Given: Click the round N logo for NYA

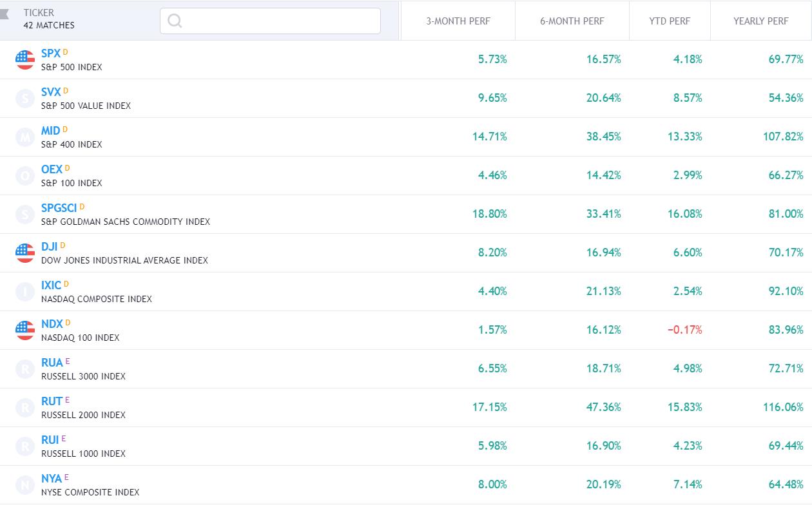Looking at the screenshot, I should 25,485.
